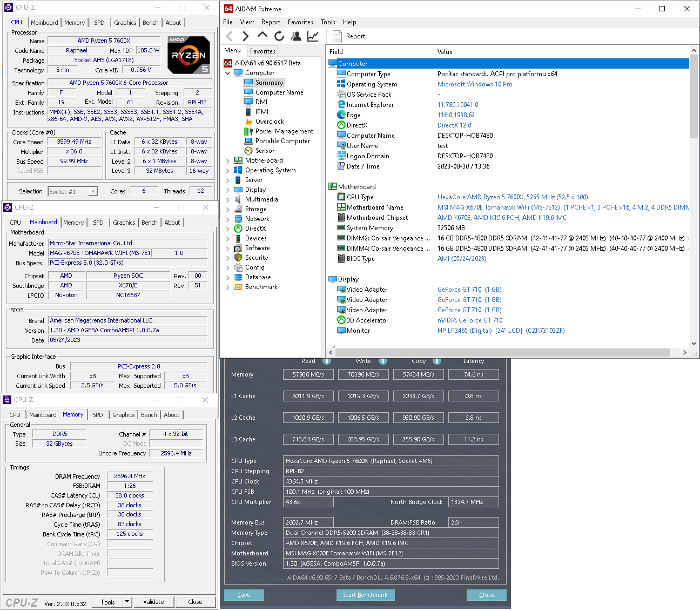Viewport: 700px width, 611px height.
Task: Click Start Benchmark in the AIDA64 benchmark
Action: tap(365, 595)
